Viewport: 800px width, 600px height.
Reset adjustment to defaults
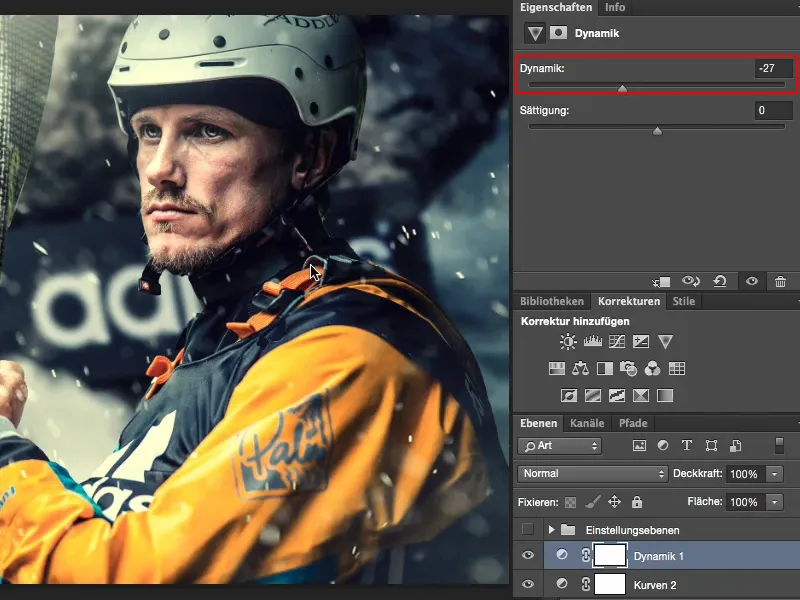[719, 282]
